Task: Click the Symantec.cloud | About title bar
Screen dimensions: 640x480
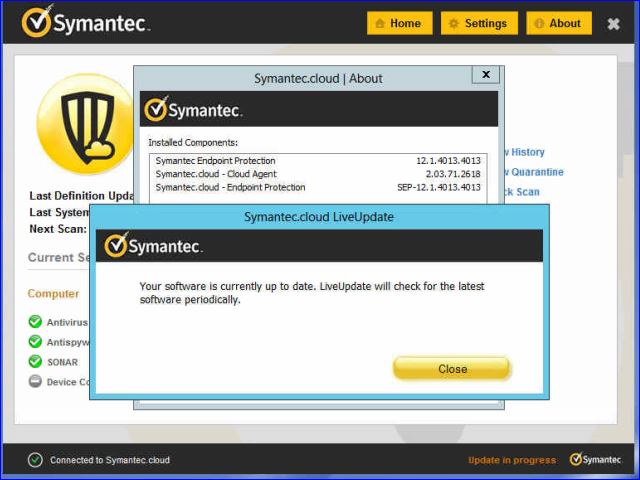Action: coord(318,78)
